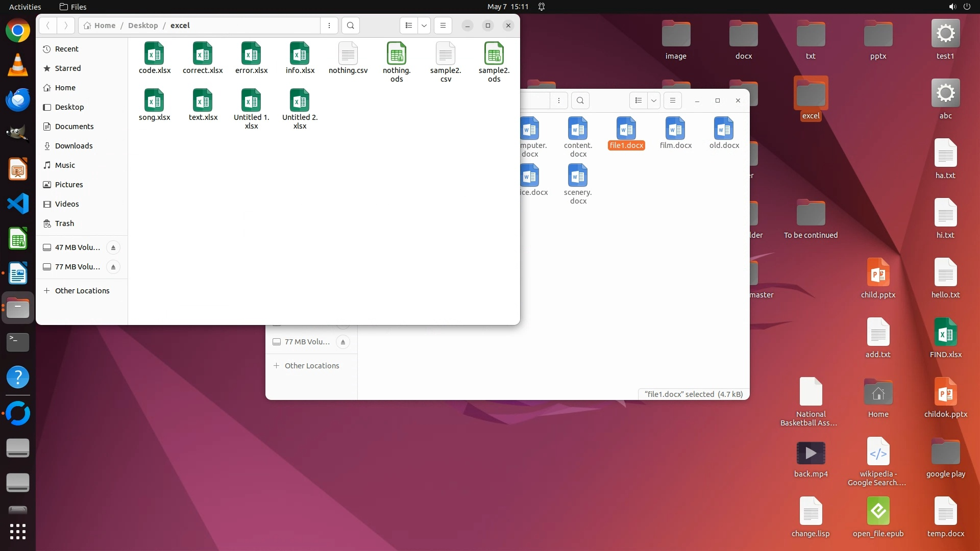This screenshot has width=980, height=551.
Task: Open the view options dropdown arrow
Action: [x=424, y=26]
